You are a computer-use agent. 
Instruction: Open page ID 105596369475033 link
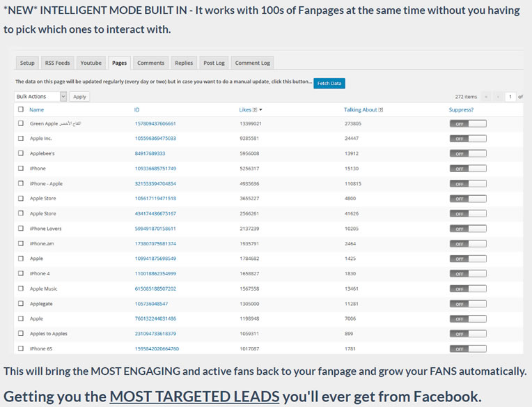click(x=155, y=139)
